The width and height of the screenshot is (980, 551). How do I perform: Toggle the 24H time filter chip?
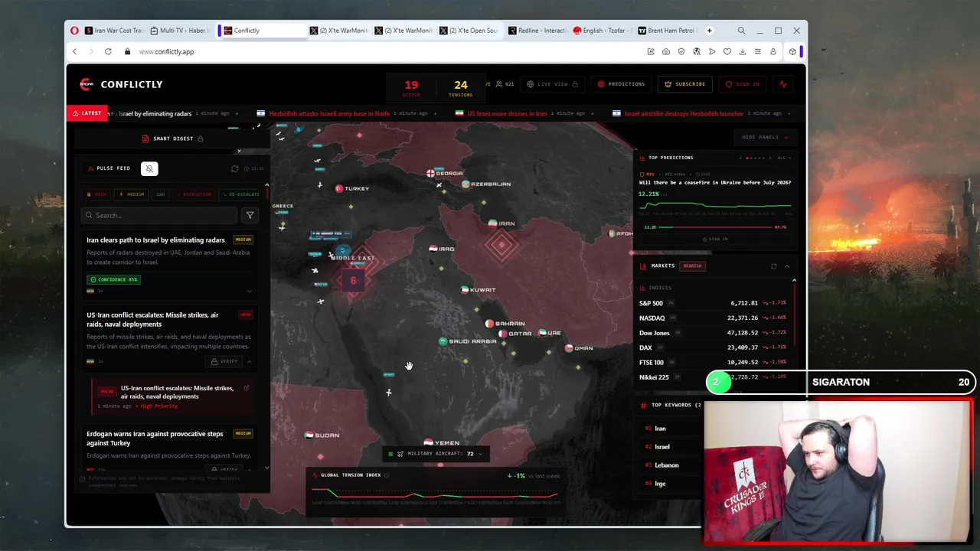click(x=161, y=194)
